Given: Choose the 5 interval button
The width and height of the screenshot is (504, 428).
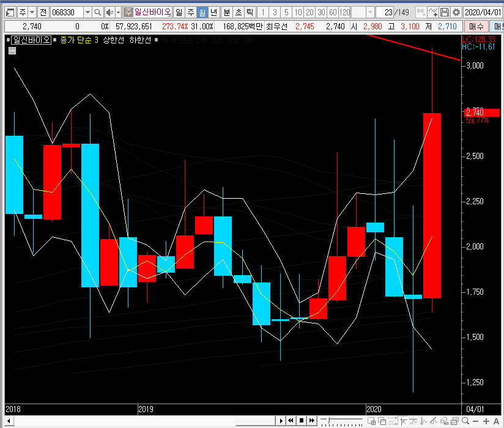Looking at the screenshot, I should [286, 12].
